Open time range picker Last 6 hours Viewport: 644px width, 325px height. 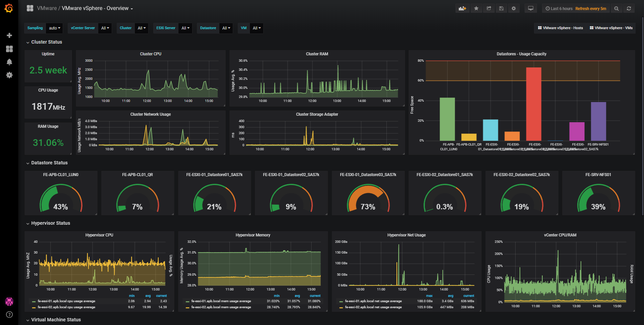coord(576,8)
